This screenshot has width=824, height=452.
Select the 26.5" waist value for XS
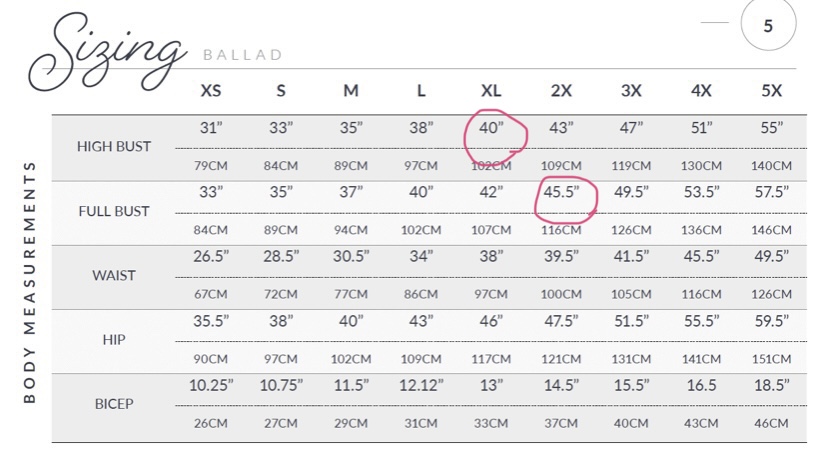(211, 256)
